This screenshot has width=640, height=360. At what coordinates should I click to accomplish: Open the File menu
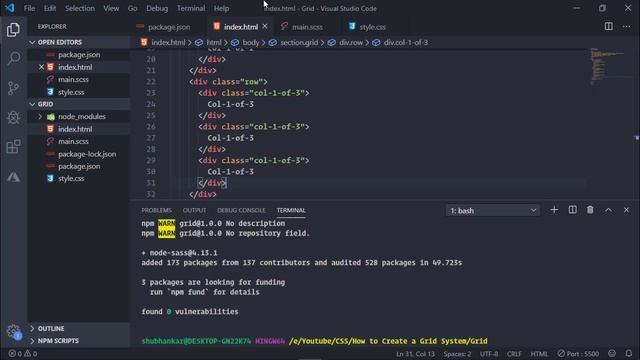pos(29,8)
